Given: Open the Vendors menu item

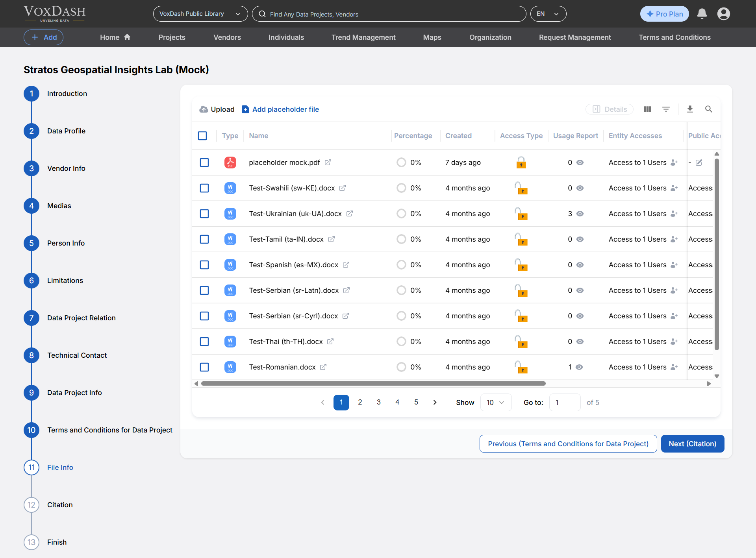Looking at the screenshot, I should click(227, 37).
